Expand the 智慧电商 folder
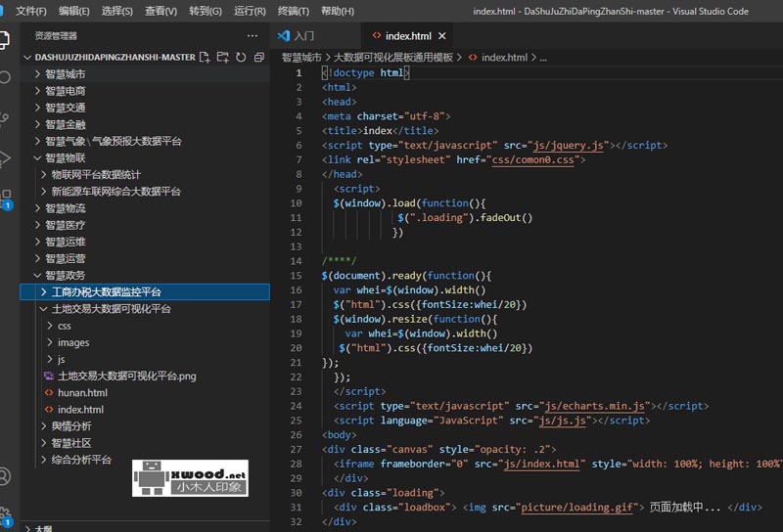 point(145,91)
